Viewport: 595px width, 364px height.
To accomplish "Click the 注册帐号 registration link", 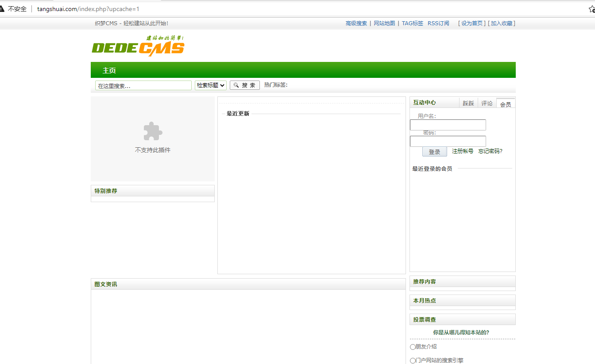I will pos(462,151).
